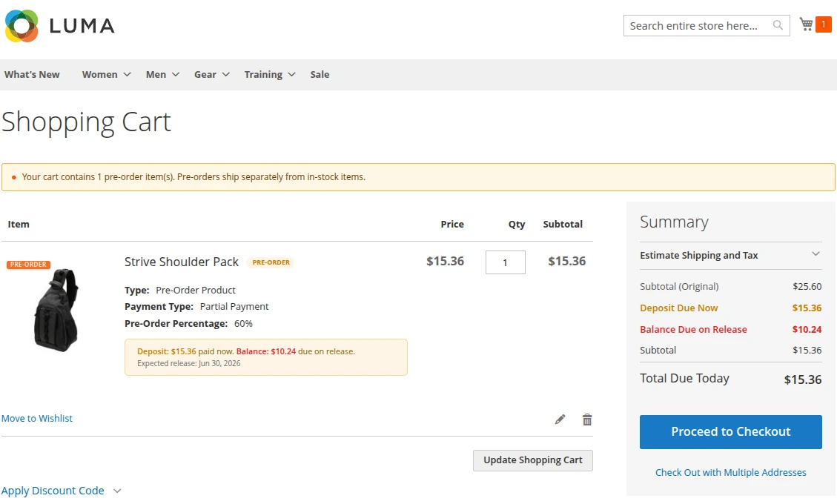
Task: Click Update Shopping Cart button
Action: click(x=533, y=460)
